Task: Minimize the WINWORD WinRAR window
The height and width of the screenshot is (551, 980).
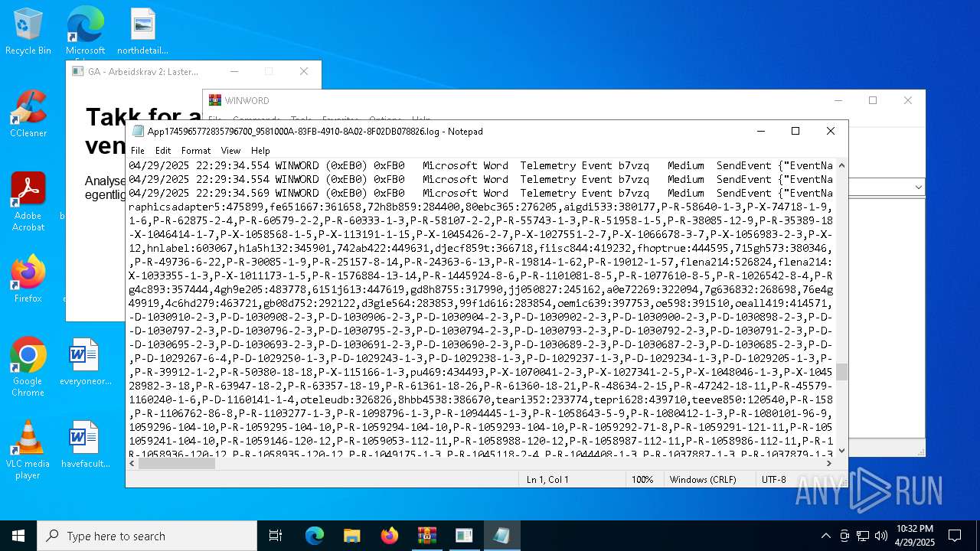Action: (838, 100)
